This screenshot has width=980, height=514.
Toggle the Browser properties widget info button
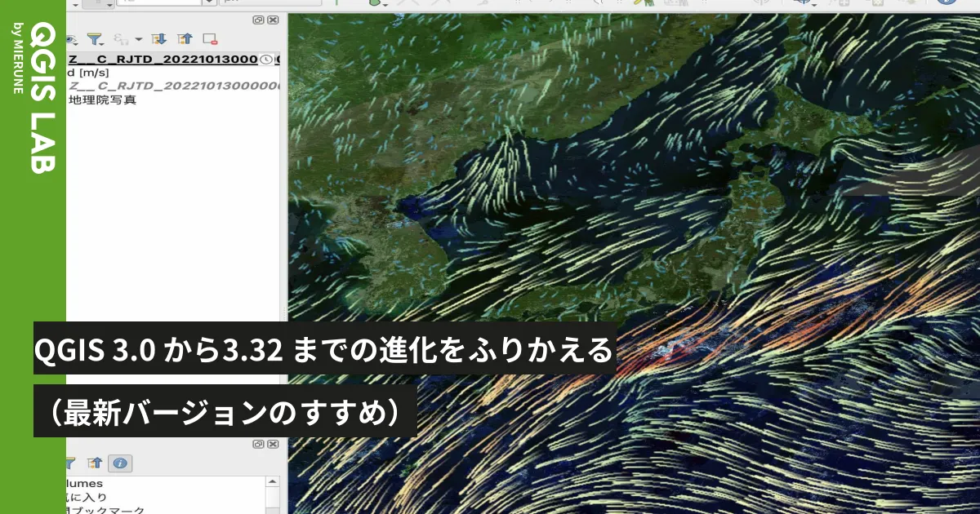[120, 462]
